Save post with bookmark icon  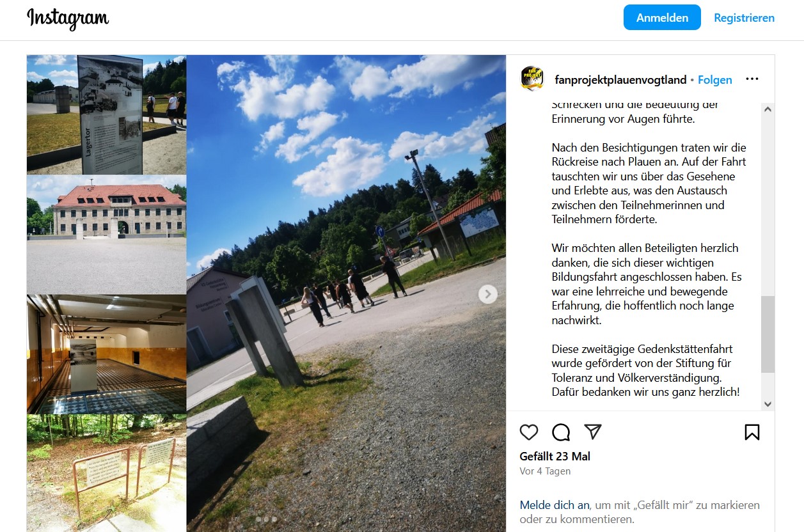point(752,432)
